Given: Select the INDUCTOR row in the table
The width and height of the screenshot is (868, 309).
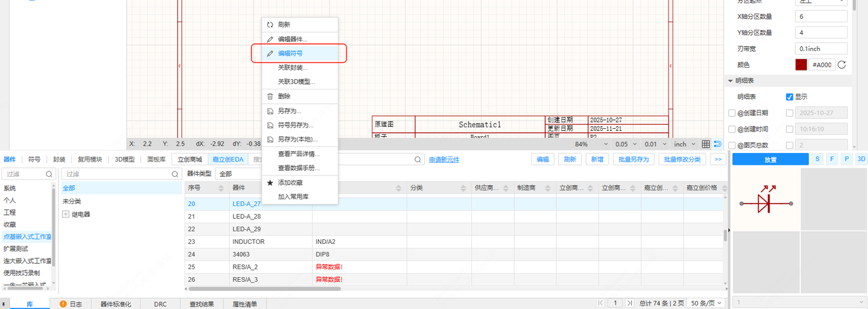Looking at the screenshot, I should click(x=454, y=241).
